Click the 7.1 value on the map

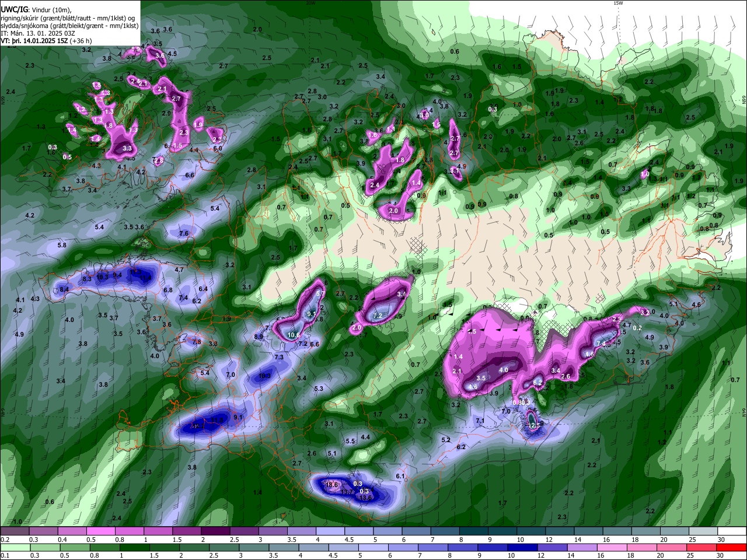click(480, 421)
